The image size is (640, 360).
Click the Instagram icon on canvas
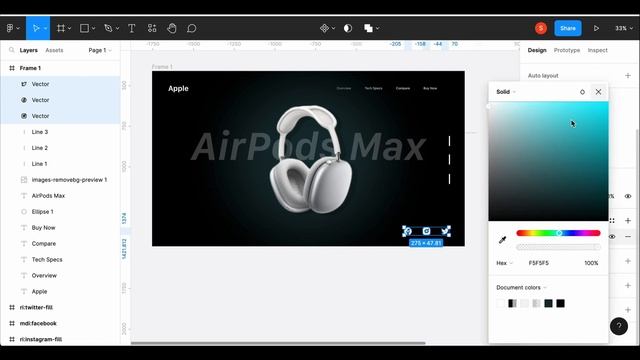[x=427, y=231]
